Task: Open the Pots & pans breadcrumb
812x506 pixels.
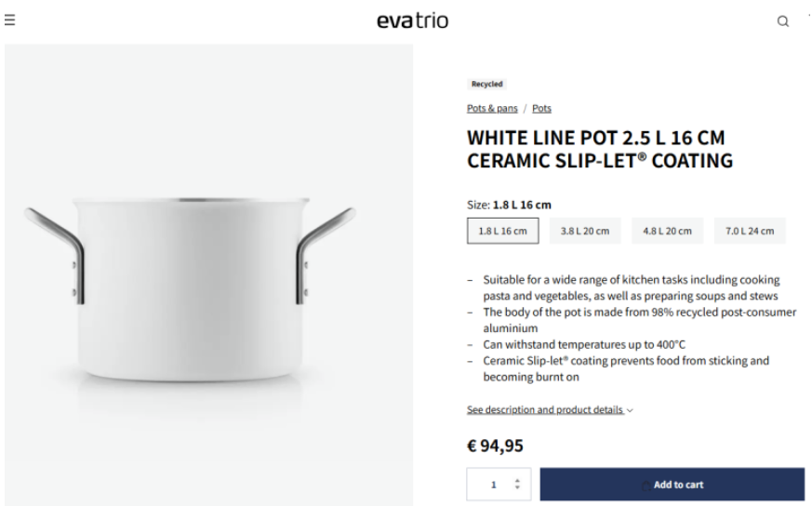Action: click(x=492, y=108)
